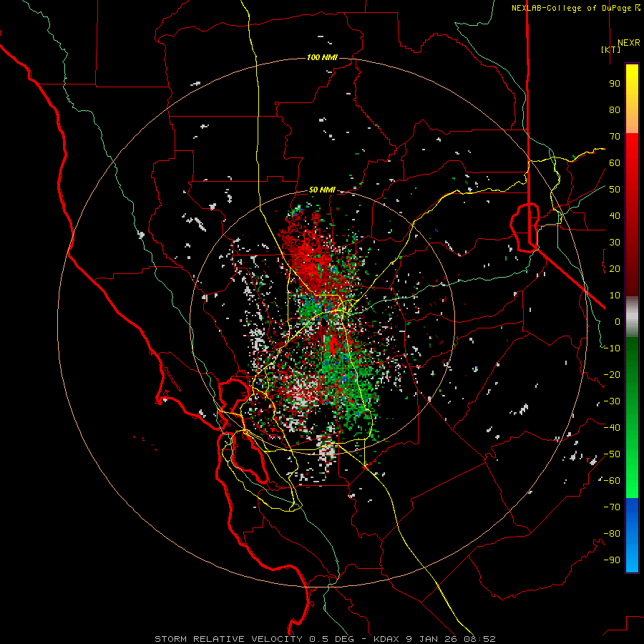644x644 pixels.
Task: Pick the gray zero-velocity segment of the color bar
Action: point(632,317)
